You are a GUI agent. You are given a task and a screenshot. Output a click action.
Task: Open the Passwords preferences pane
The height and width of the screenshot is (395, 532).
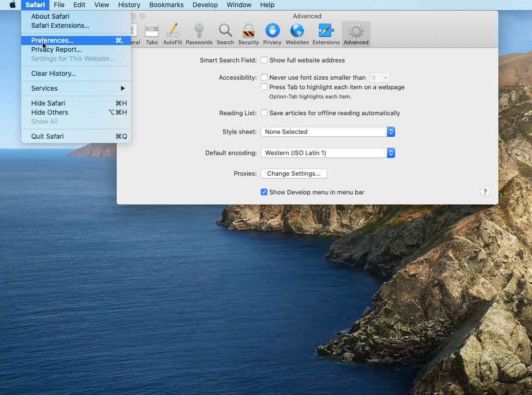[199, 34]
